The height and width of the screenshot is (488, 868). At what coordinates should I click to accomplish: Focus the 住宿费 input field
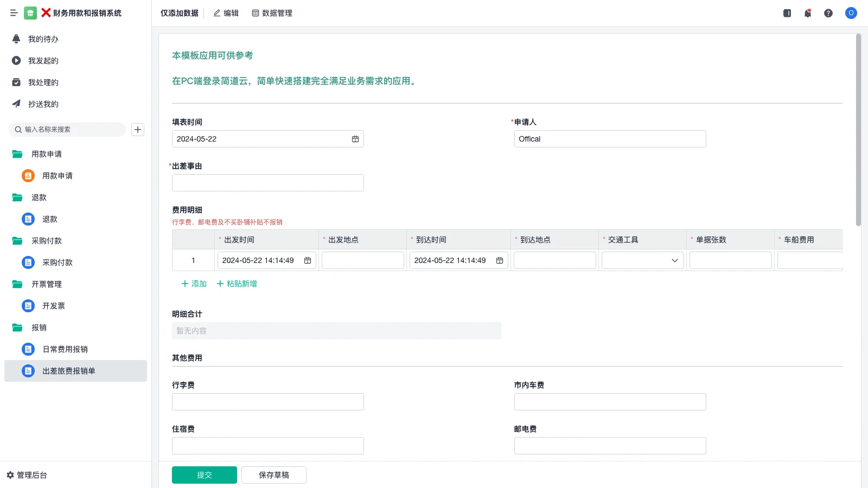click(x=268, y=446)
